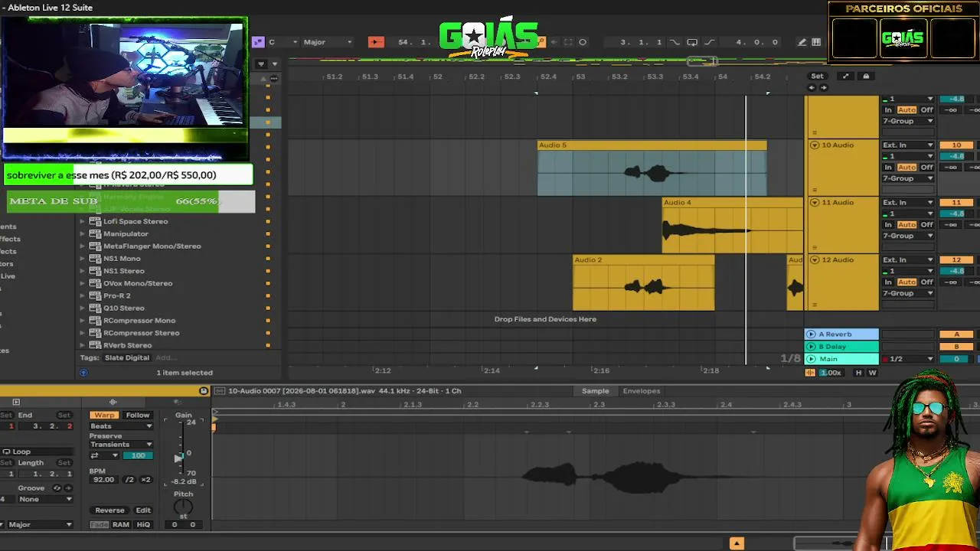Click the orange arrow icon in status bar
This screenshot has width=980, height=551.
pos(737,543)
